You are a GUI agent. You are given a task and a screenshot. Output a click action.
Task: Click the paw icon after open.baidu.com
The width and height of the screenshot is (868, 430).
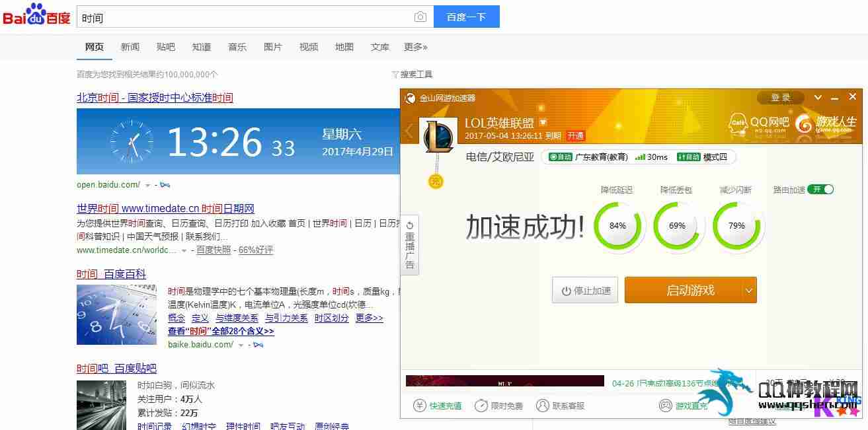165,185
